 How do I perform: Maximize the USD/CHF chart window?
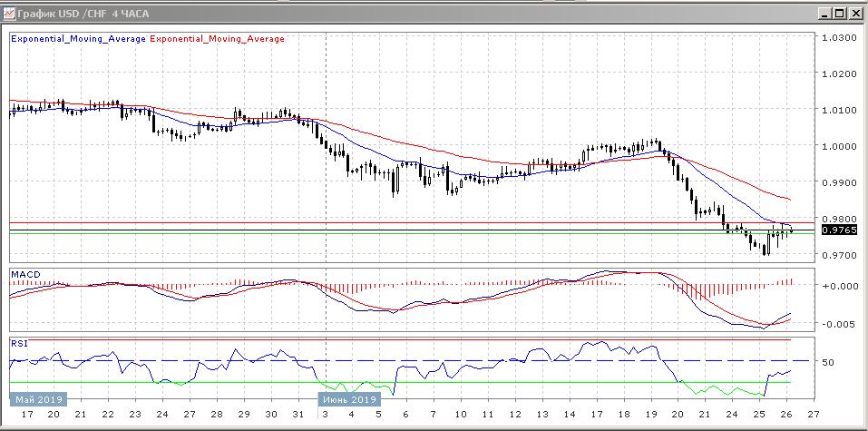coord(840,13)
